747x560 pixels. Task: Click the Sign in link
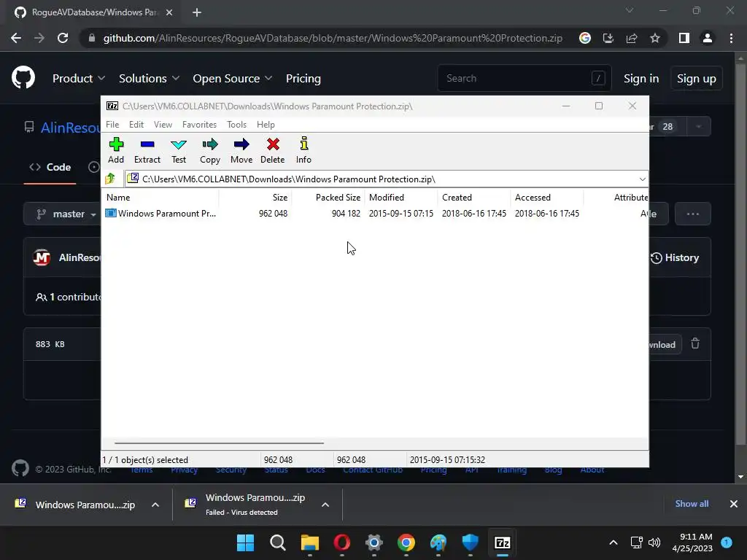pos(641,78)
